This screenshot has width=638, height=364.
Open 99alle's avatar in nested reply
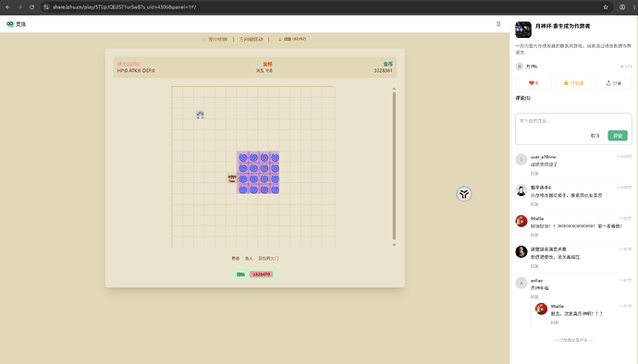tap(541, 309)
